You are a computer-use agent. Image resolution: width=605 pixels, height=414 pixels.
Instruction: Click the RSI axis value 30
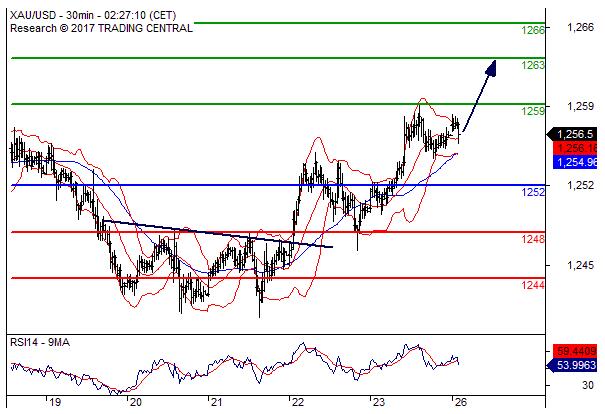coord(588,385)
